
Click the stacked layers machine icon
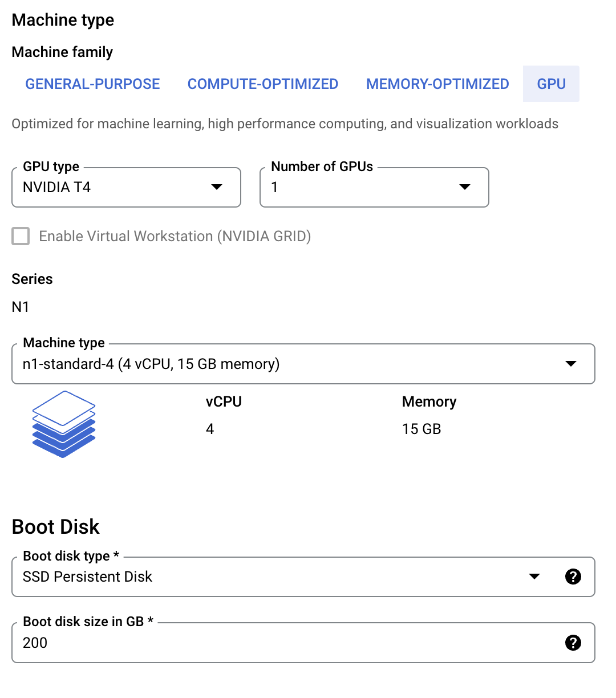[x=64, y=424]
